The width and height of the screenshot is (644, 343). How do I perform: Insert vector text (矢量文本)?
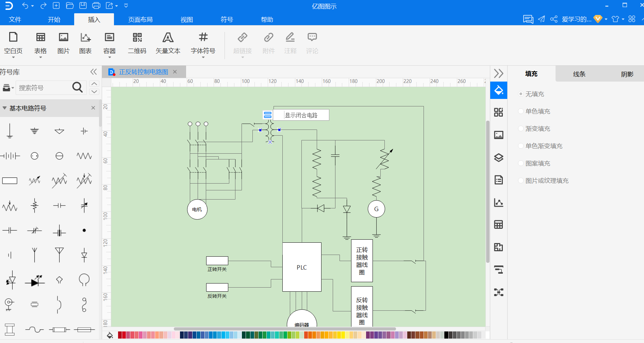pos(168,43)
